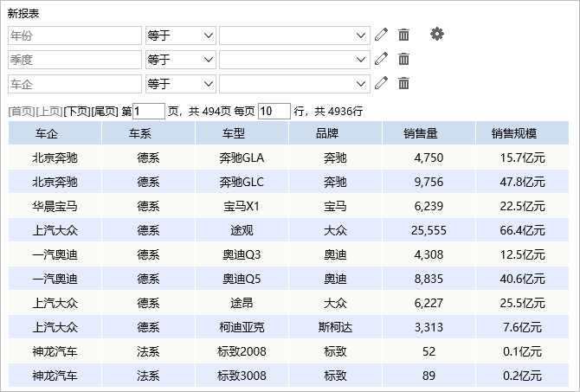Click the 新报表 title
This screenshot has width=580, height=392.
pos(23,14)
